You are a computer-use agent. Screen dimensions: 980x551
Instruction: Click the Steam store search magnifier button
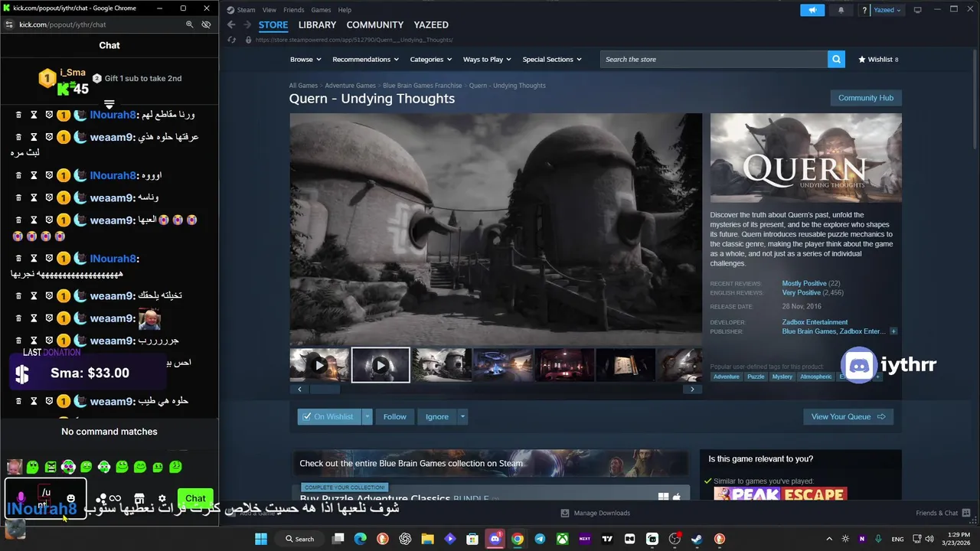point(836,59)
